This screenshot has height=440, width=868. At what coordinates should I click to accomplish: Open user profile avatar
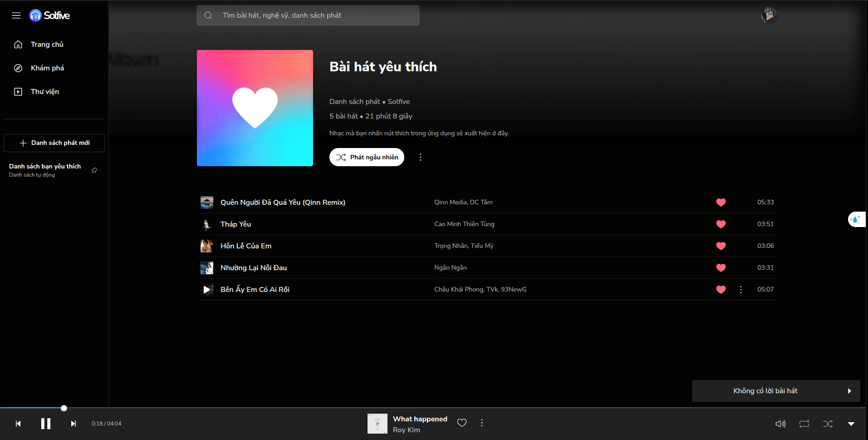click(x=769, y=15)
